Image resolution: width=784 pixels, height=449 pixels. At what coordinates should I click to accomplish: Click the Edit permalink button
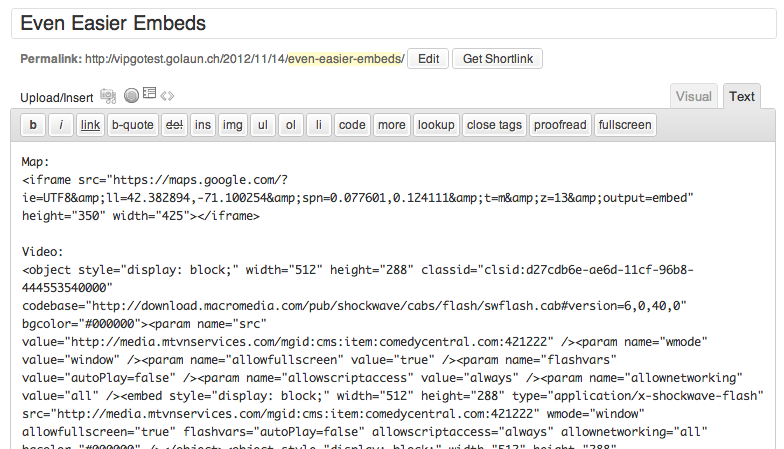click(428, 58)
